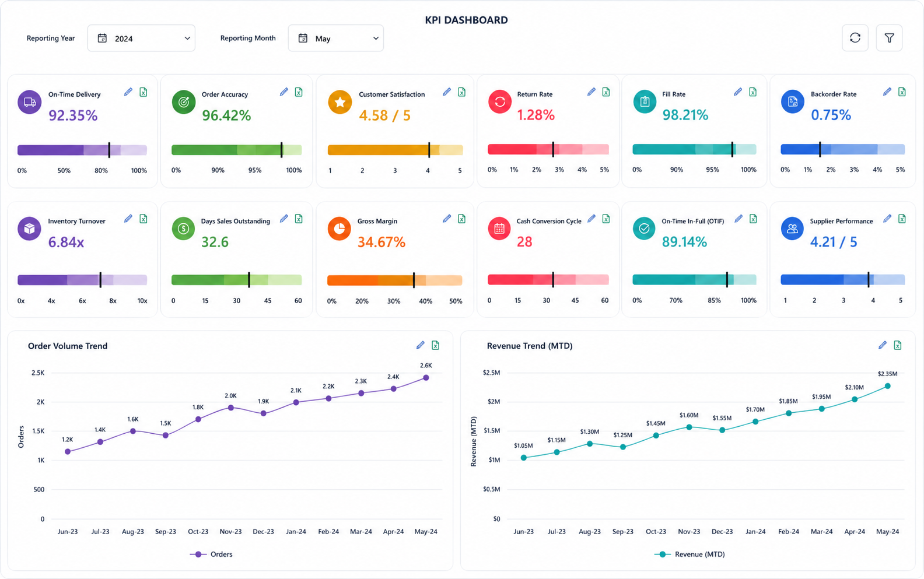Edit the Revenue Trend (MTD) chart
Image resolution: width=924 pixels, height=579 pixels.
pos(883,345)
